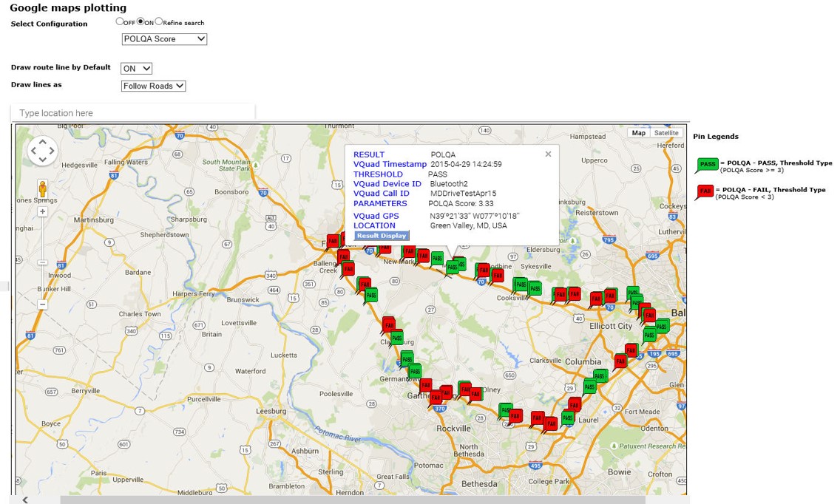The height and width of the screenshot is (504, 840).
Task: Click the GPS coordinates N39°21'33" value
Action: click(475, 216)
